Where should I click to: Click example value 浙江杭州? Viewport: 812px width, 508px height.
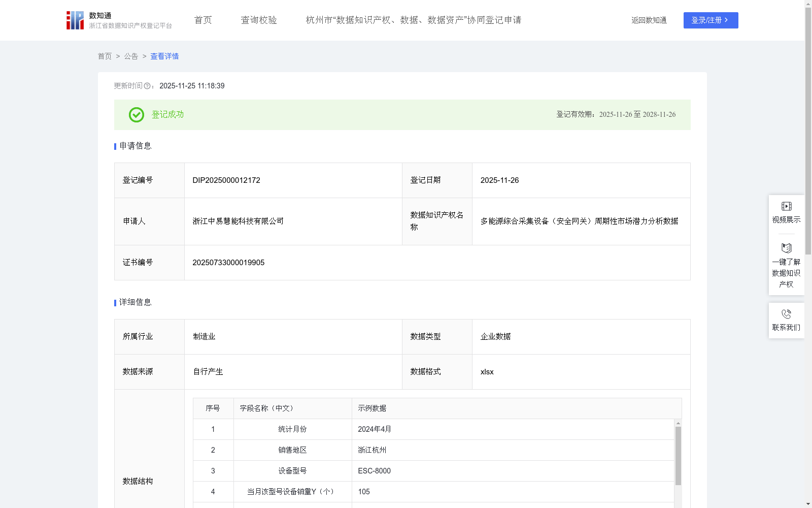click(x=372, y=450)
